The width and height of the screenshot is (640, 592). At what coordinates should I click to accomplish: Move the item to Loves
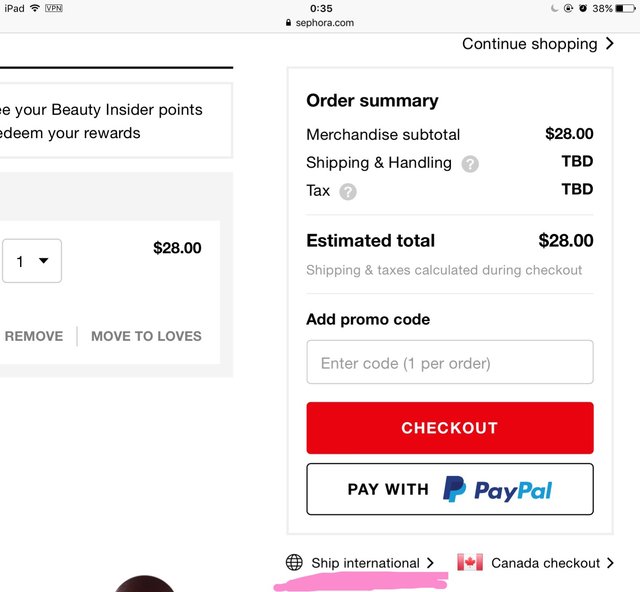click(x=146, y=336)
